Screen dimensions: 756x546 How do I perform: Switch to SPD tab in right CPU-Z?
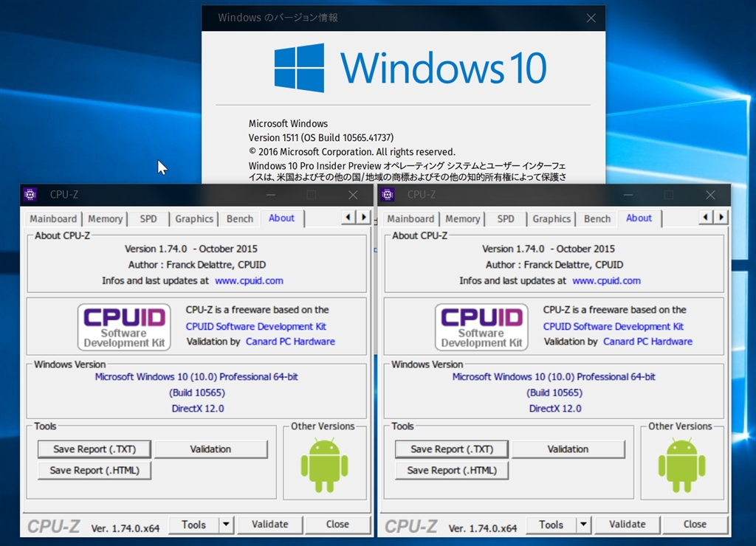(x=505, y=219)
